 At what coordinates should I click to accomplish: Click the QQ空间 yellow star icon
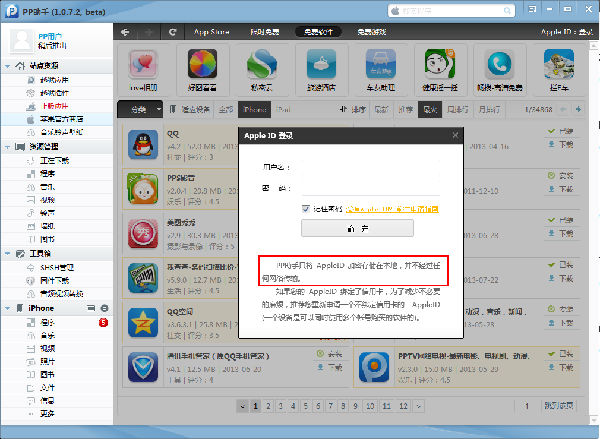pos(143,322)
